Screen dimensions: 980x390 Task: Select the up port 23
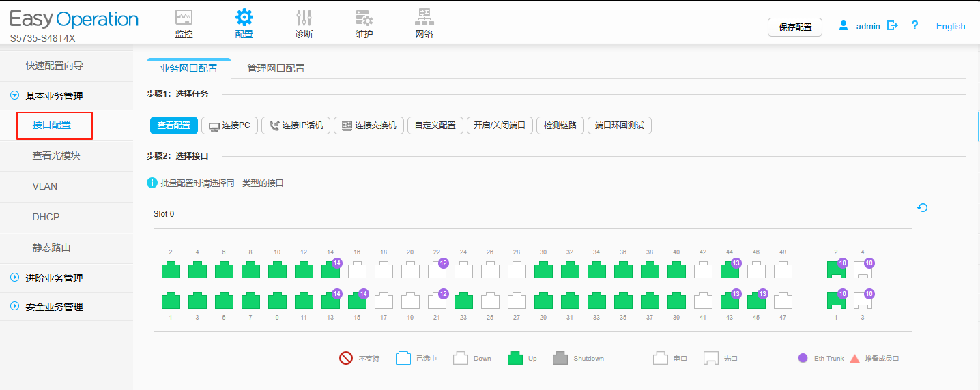[x=463, y=301]
